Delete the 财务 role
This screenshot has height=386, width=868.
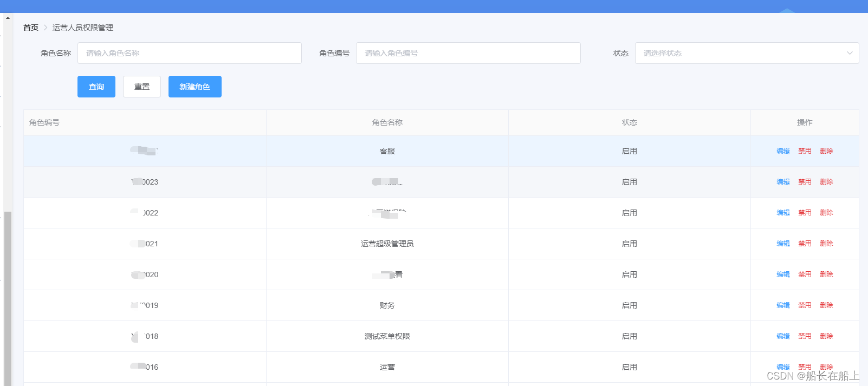click(826, 305)
